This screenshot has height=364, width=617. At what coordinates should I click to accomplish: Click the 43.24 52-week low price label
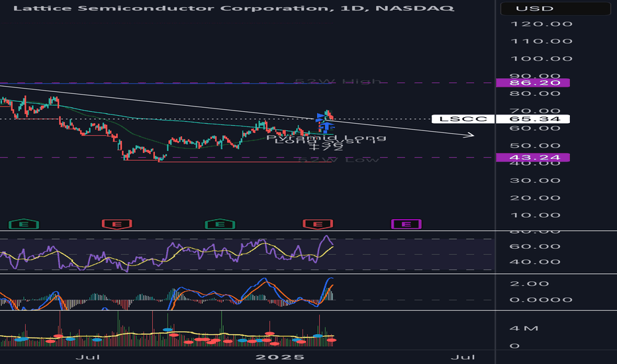click(x=533, y=158)
